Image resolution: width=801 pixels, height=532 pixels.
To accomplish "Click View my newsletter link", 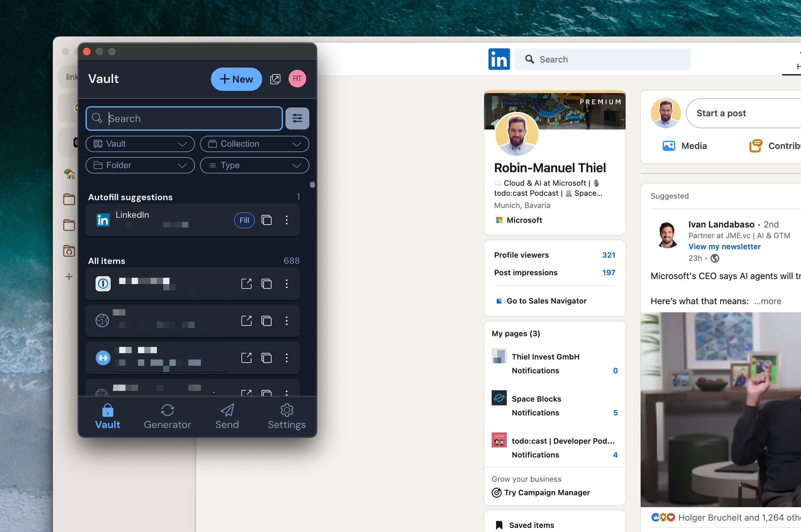I will (725, 247).
